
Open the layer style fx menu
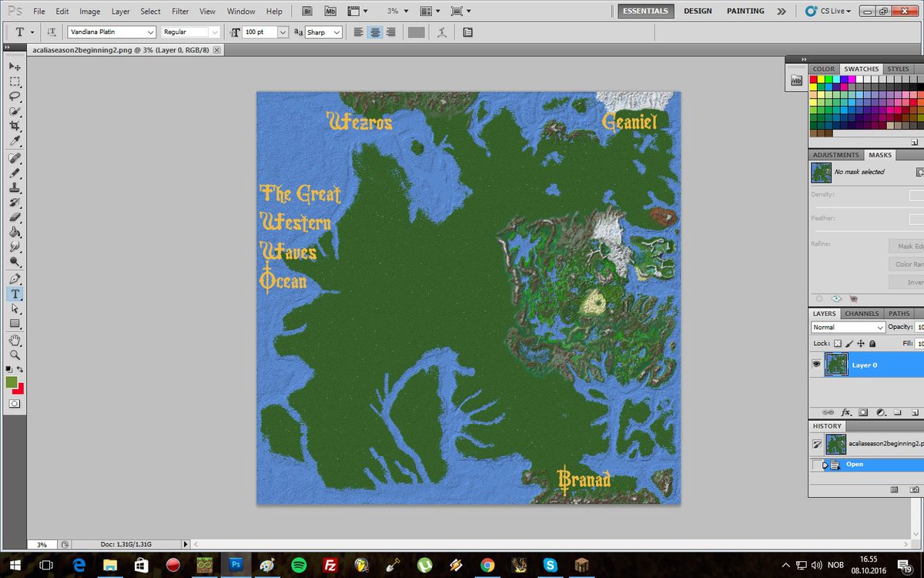click(845, 412)
